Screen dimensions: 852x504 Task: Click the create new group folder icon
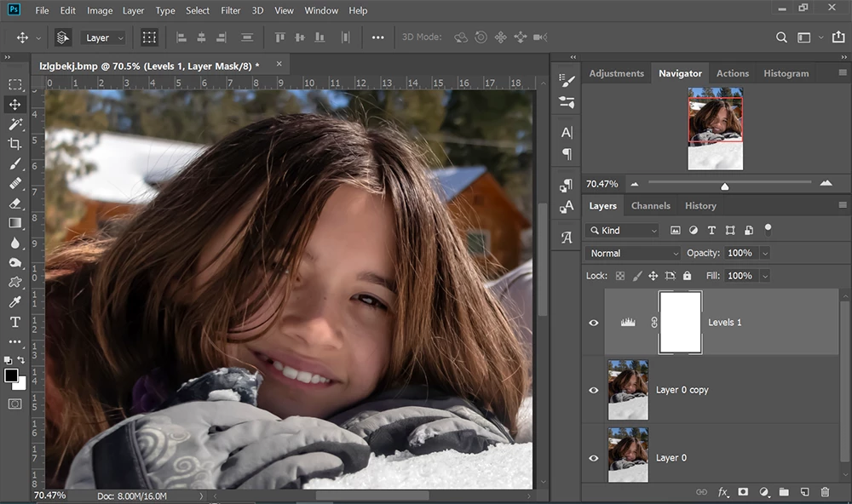(784, 492)
